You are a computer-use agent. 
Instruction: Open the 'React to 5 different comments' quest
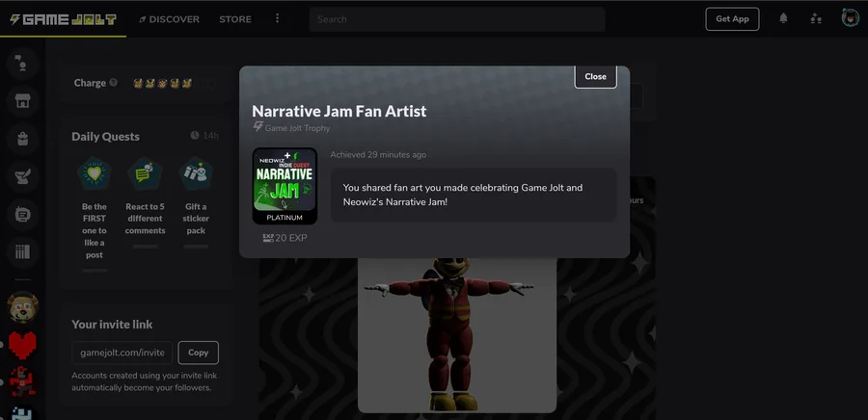point(145,202)
